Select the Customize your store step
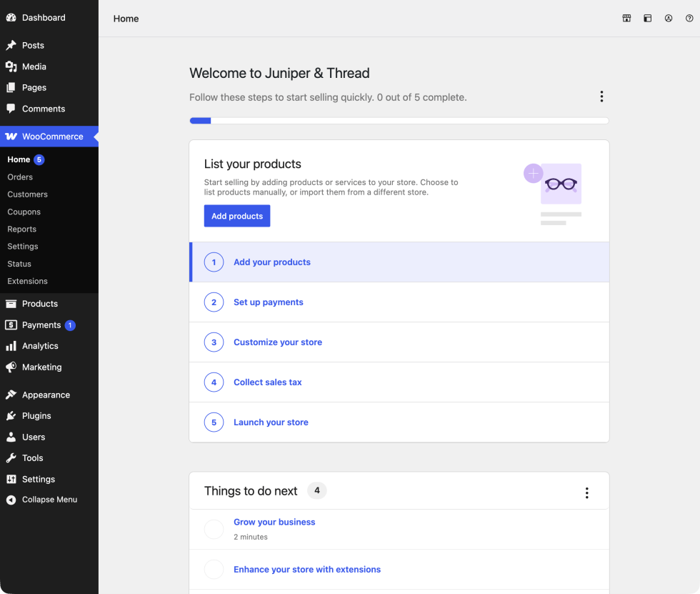 [399, 342]
